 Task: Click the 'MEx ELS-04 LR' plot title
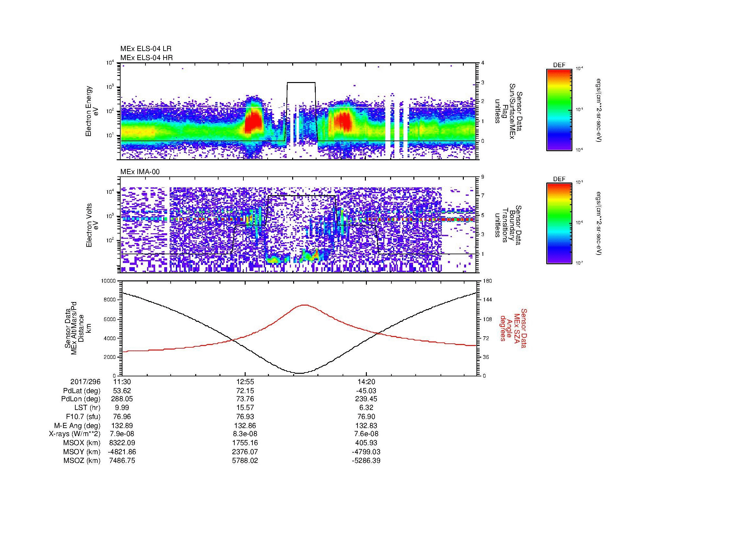146,49
